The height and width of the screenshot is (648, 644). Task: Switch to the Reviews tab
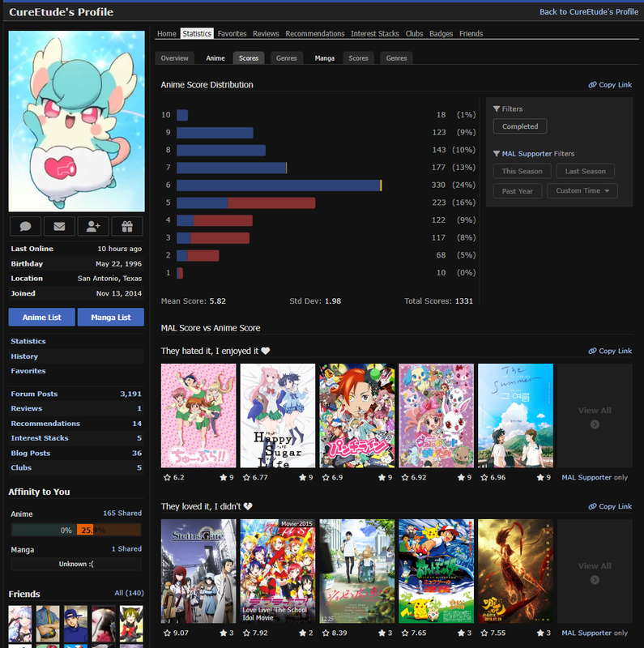pyautogui.click(x=266, y=33)
